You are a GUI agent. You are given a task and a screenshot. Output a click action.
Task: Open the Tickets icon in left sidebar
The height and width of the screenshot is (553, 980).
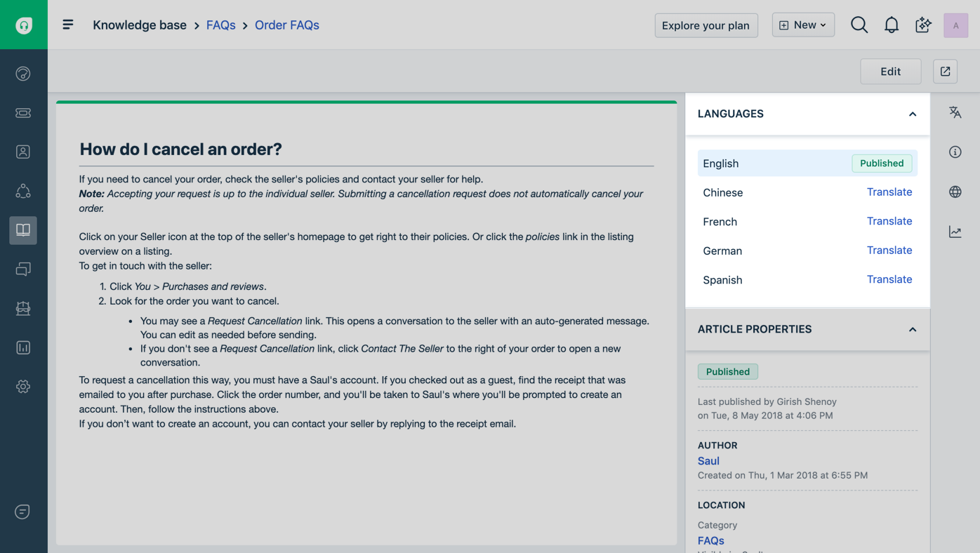click(23, 113)
